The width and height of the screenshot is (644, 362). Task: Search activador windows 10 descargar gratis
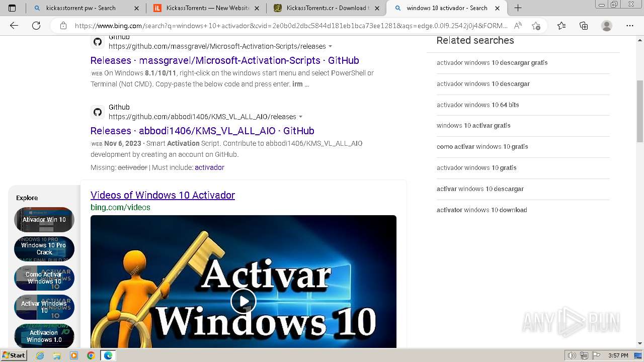(x=492, y=63)
